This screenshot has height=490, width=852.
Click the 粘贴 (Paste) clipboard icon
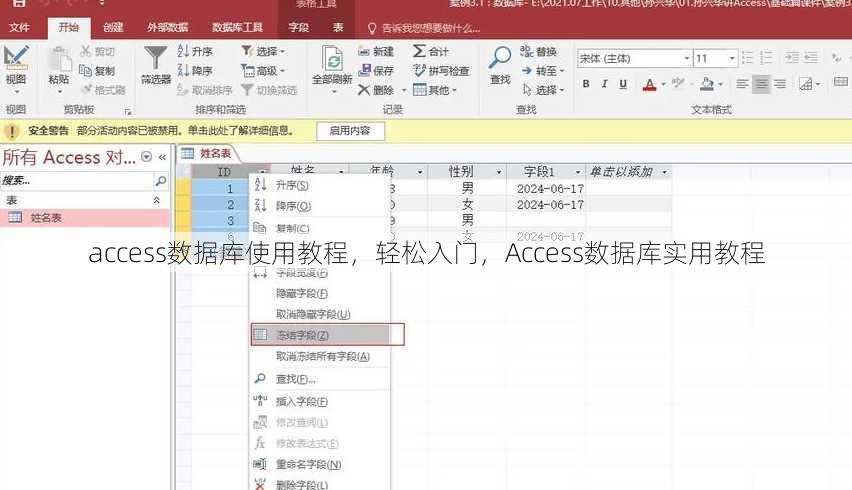(x=59, y=60)
